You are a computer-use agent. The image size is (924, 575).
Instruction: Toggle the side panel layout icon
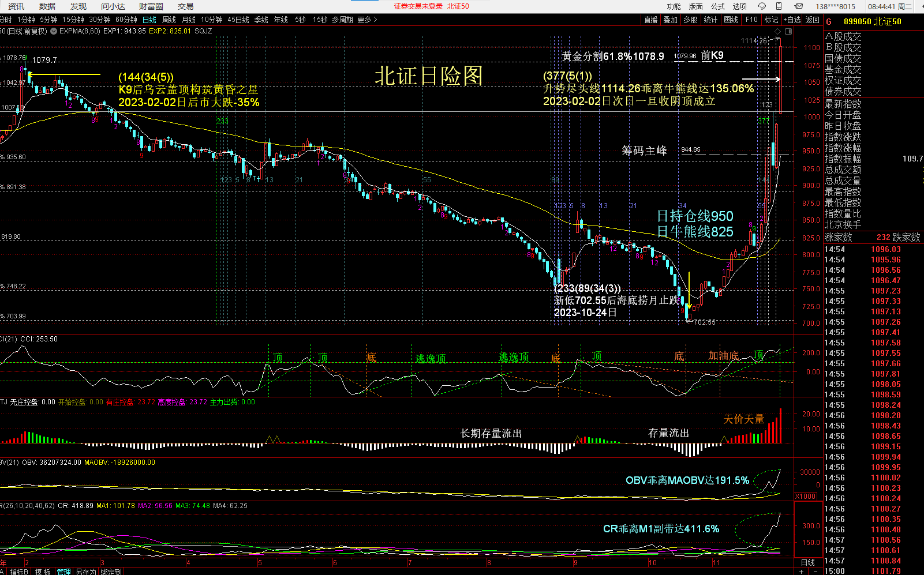pyautogui.click(x=788, y=31)
